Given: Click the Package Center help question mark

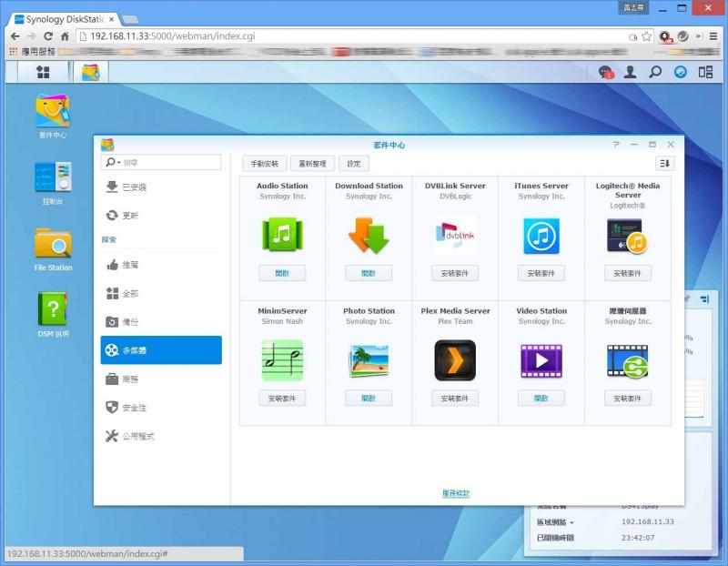Looking at the screenshot, I should [x=616, y=145].
